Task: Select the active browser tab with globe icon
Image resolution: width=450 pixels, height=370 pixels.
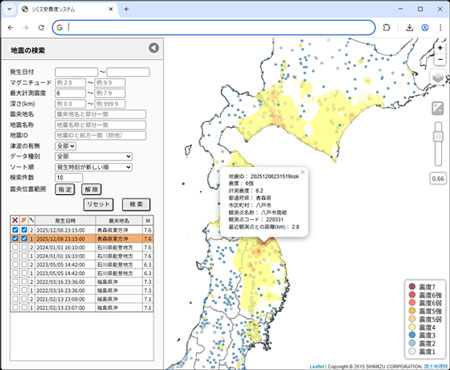Action: [x=67, y=9]
